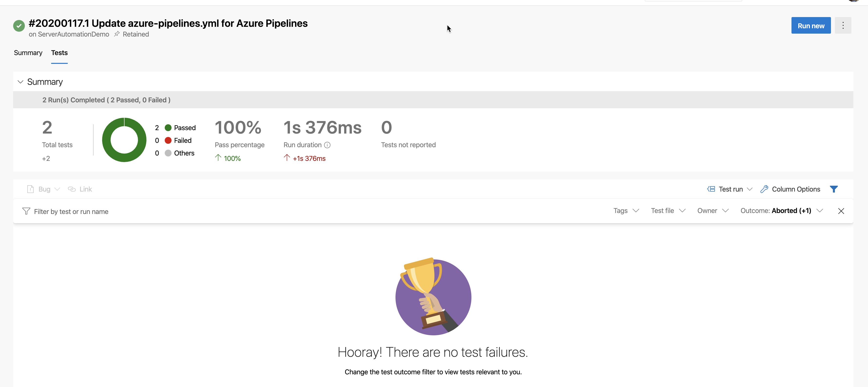
Task: Click the Link chain icon
Action: [x=72, y=189]
